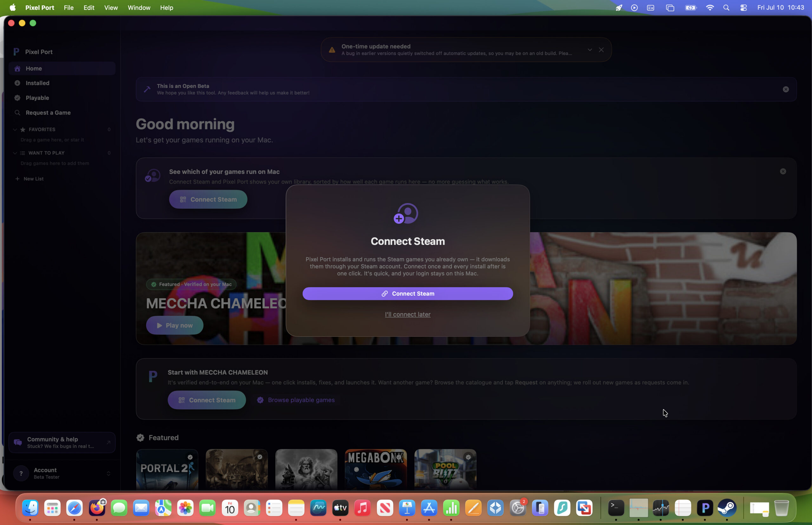The width and height of the screenshot is (812, 525).
Task: Close the Open Beta banner
Action: [786, 89]
